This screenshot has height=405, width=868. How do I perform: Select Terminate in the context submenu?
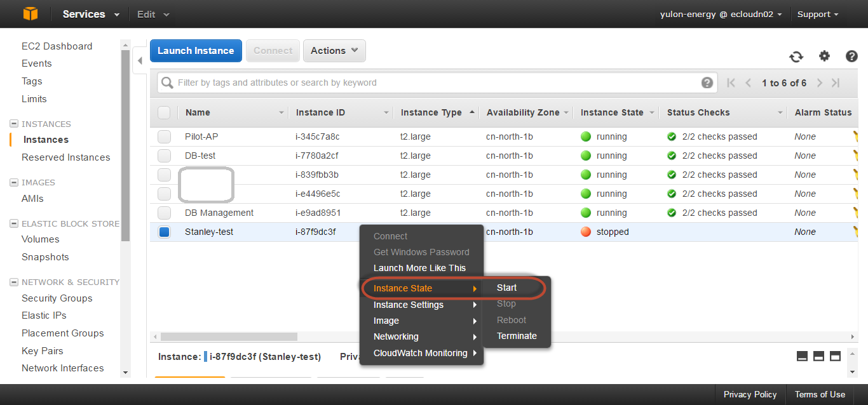click(x=517, y=336)
